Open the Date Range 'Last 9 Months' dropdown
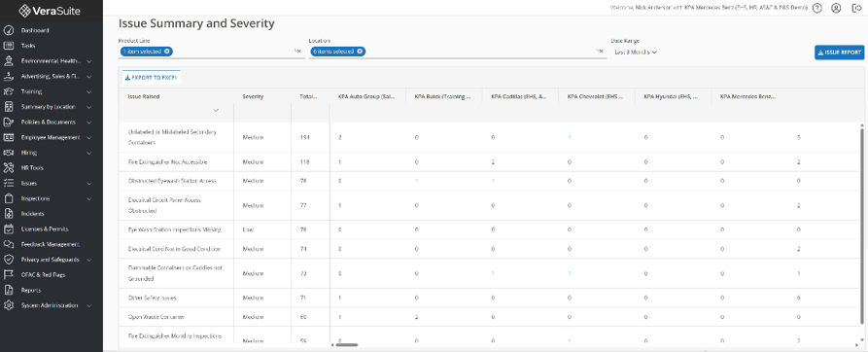The width and height of the screenshot is (868, 352). coord(636,53)
